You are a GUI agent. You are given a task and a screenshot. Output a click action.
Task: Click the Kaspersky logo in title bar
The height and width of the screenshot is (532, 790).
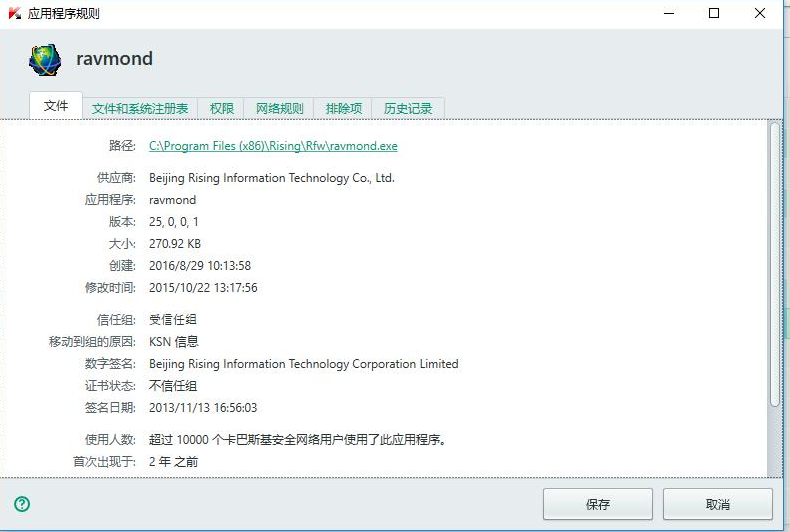(15, 13)
